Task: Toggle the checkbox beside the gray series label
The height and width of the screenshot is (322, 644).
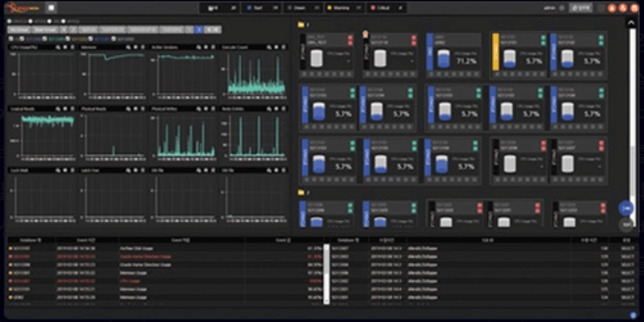Action: (x=113, y=39)
